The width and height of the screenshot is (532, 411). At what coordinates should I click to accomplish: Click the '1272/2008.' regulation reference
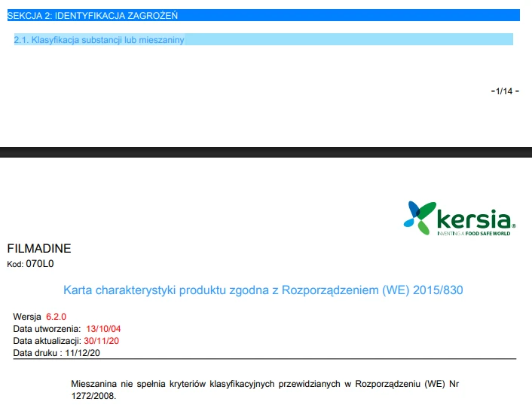93,396
